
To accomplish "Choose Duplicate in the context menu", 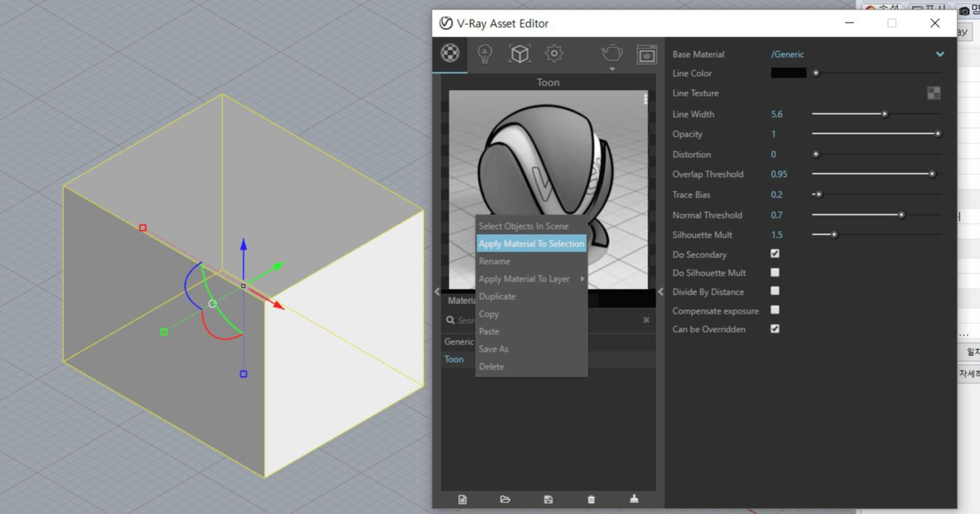I will pos(531,296).
